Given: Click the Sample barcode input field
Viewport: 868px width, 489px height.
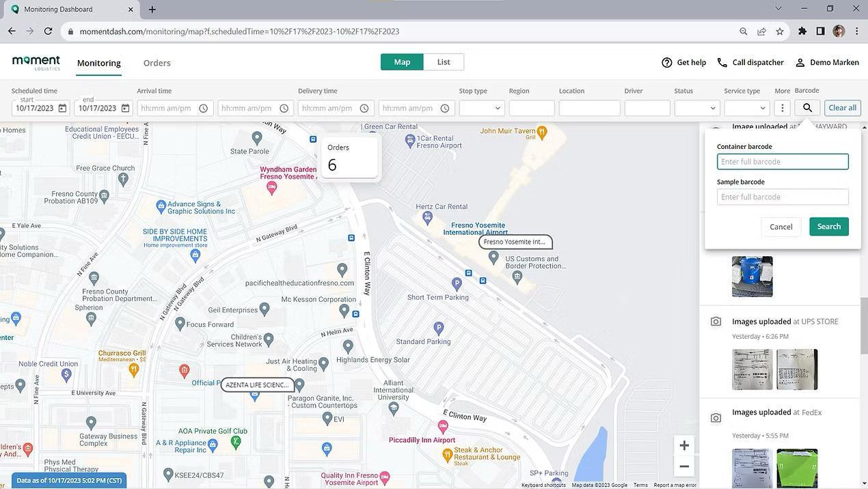Looking at the screenshot, I should (783, 197).
